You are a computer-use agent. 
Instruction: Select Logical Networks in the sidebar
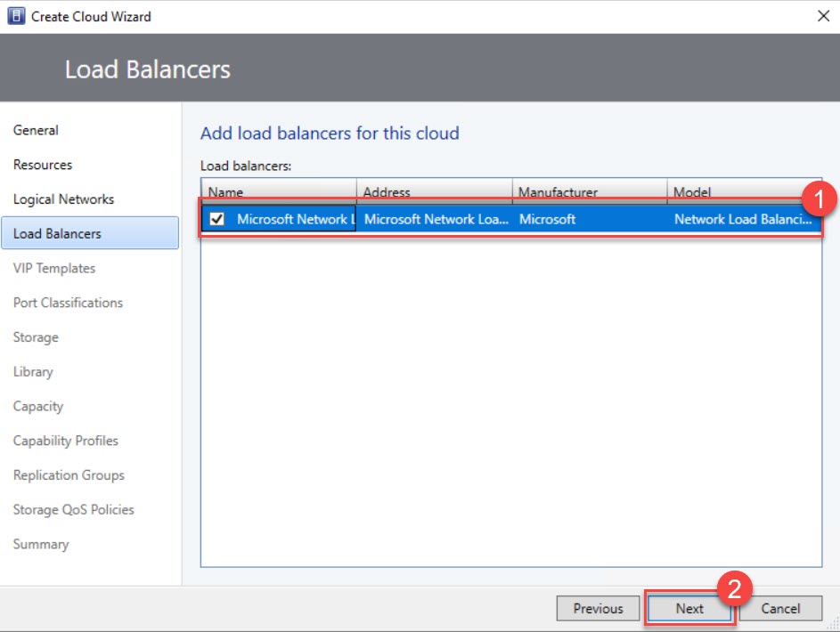pyautogui.click(x=63, y=199)
